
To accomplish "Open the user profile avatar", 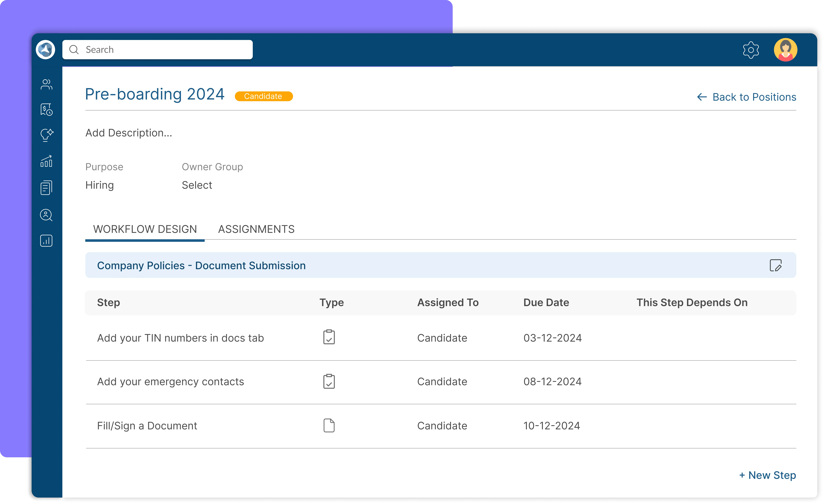I will pyautogui.click(x=785, y=50).
